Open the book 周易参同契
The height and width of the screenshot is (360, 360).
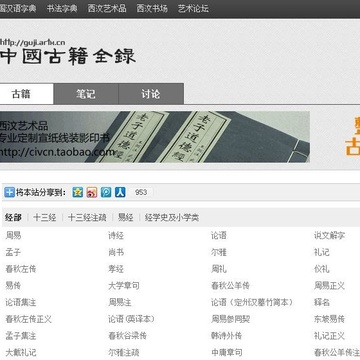tap(230, 319)
